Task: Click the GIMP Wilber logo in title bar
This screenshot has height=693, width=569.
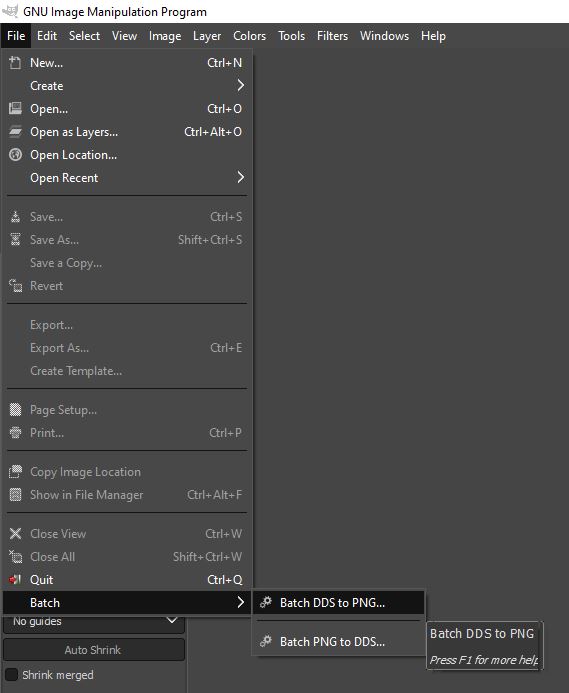Action: click(x=10, y=11)
